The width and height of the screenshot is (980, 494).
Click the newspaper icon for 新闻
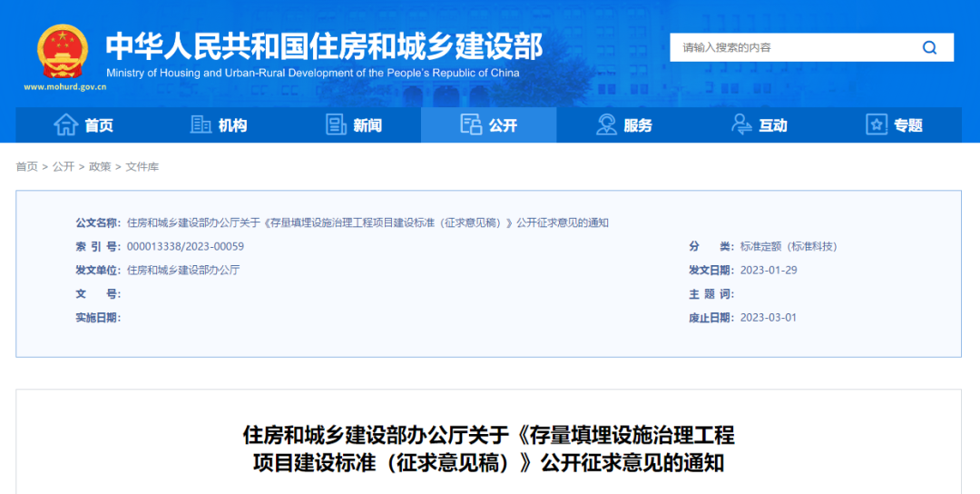[x=336, y=125]
